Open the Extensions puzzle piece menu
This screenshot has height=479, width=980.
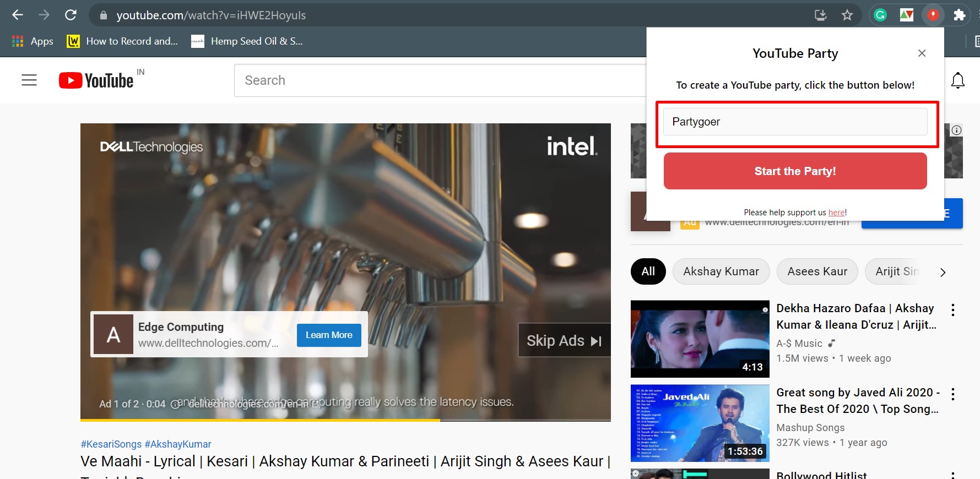[959, 15]
